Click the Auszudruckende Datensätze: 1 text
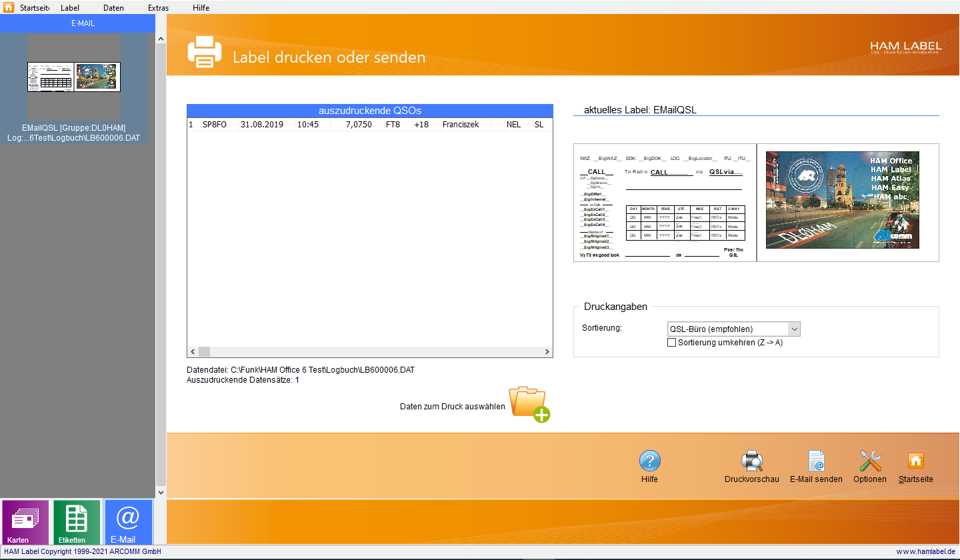This screenshot has width=960, height=560. point(243,381)
